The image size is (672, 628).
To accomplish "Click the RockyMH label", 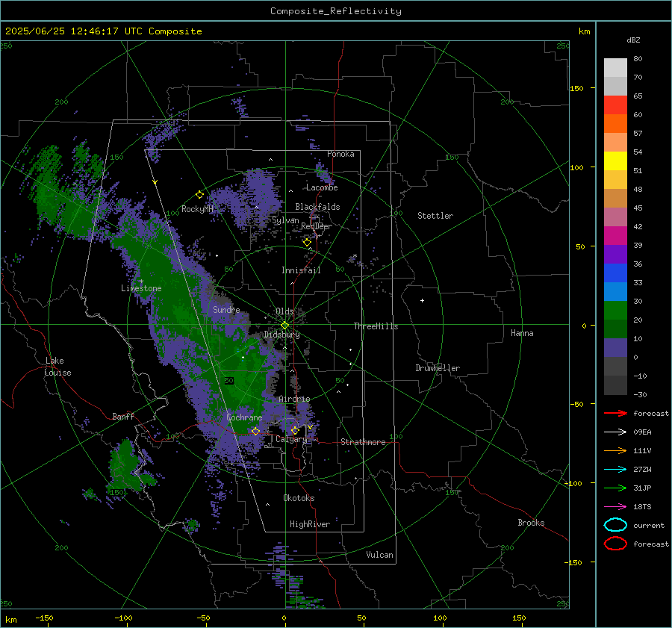I will click(197, 209).
